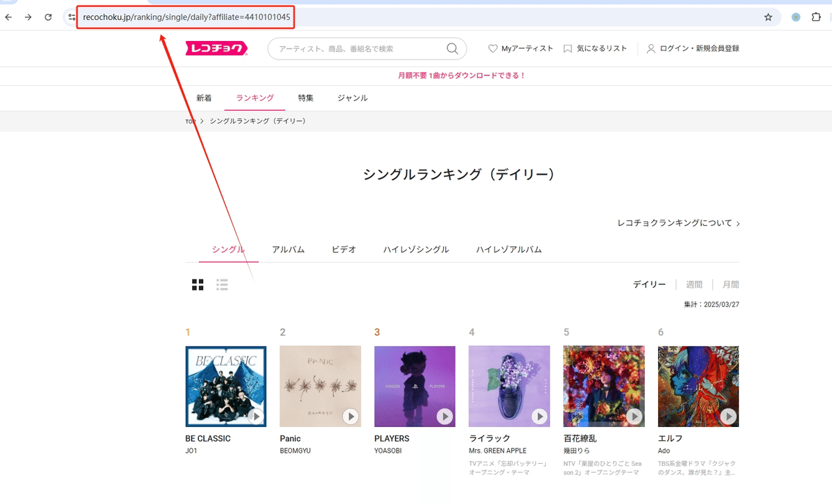Screen dimensions: 832x504
Task: Open the ジャンル menu
Action: [x=352, y=98]
